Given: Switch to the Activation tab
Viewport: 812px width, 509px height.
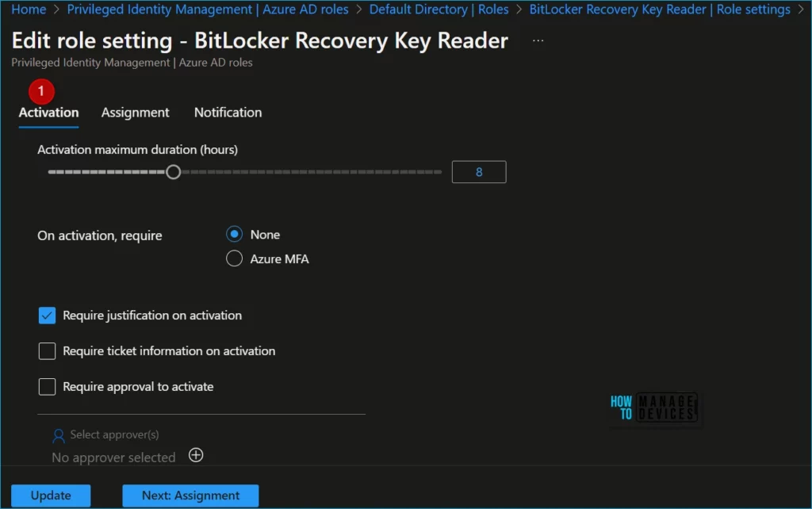Looking at the screenshot, I should tap(48, 113).
